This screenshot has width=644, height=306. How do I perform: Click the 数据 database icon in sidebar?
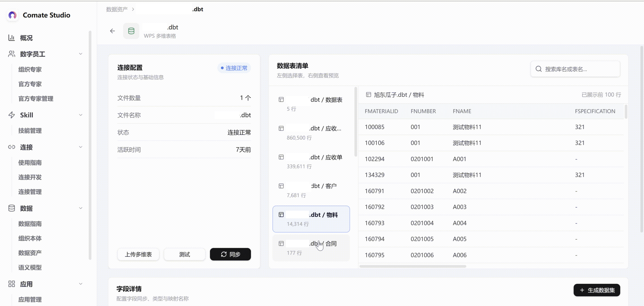click(11, 208)
